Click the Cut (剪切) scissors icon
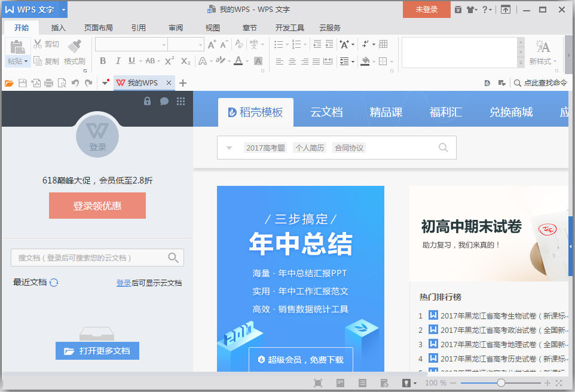The width and height of the screenshot is (575, 392). click(x=38, y=44)
